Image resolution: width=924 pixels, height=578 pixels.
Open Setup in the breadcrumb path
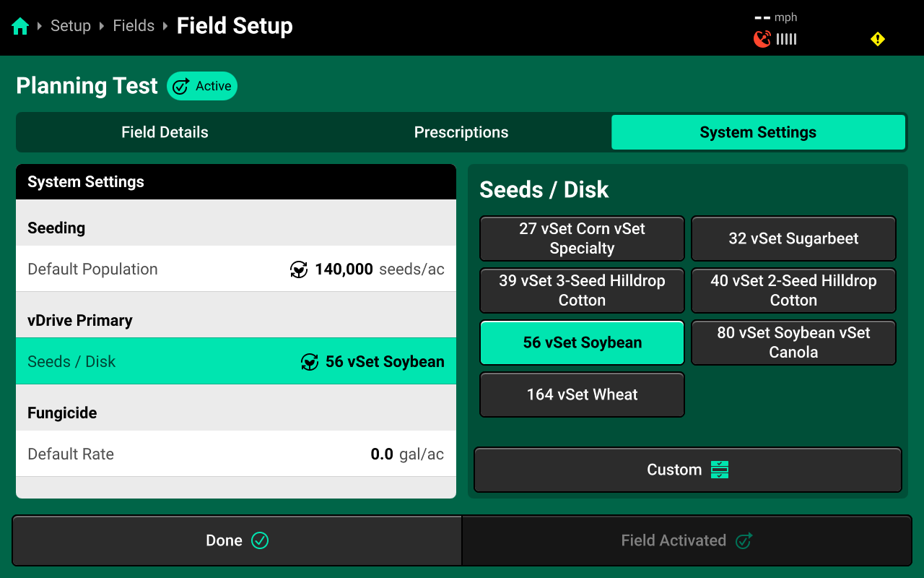tap(71, 26)
